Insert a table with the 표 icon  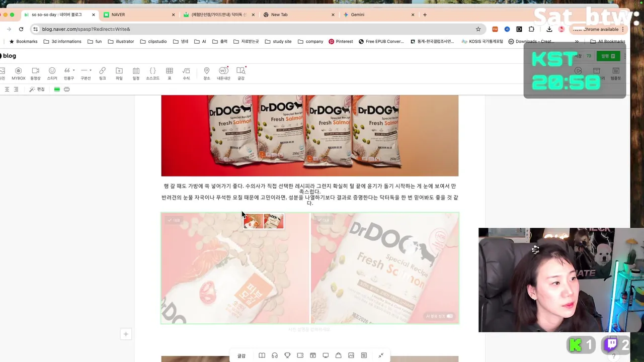pyautogui.click(x=170, y=73)
